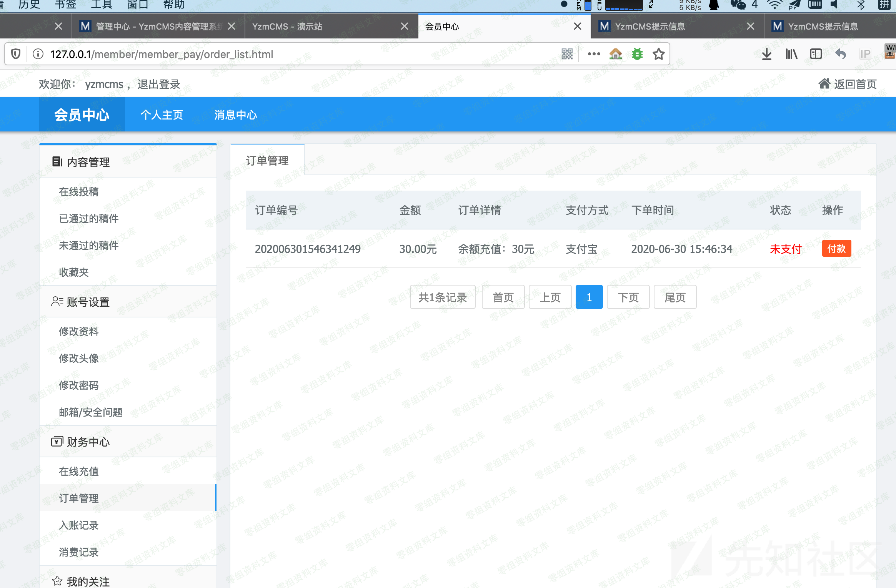Toggle the sidebar panel icon

[x=816, y=54]
